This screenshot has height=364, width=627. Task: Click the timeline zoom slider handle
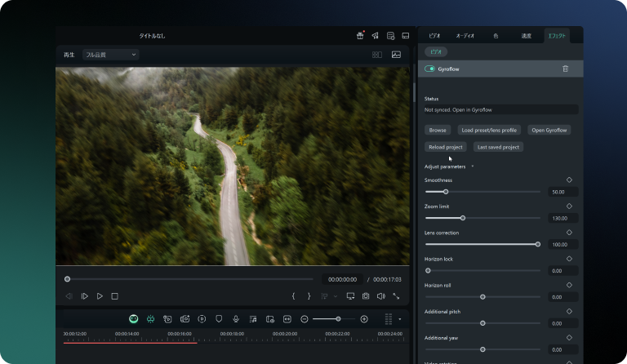(338, 319)
